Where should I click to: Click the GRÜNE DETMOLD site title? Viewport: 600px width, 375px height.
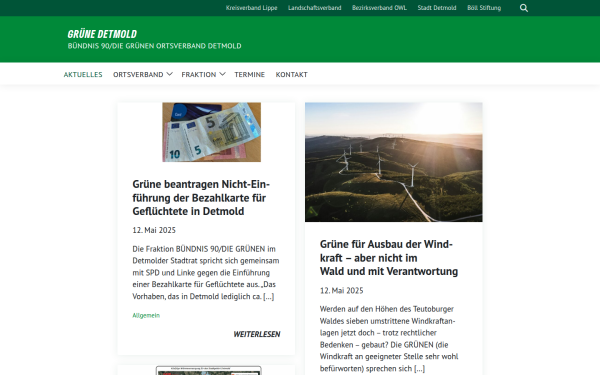[x=102, y=34]
